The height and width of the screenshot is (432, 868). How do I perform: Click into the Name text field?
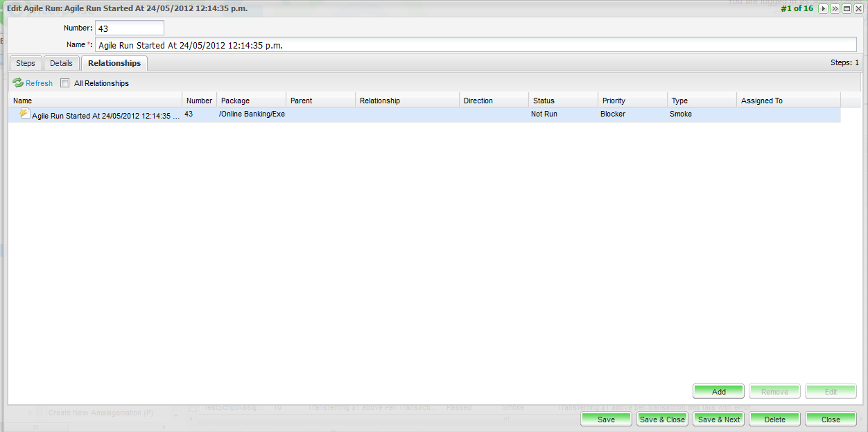click(475, 45)
